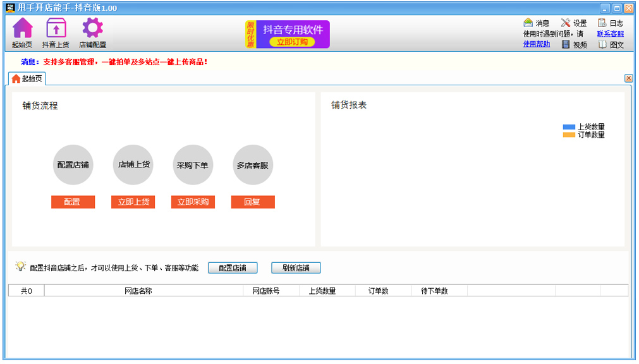The image size is (639, 364).
Task: Click the 铺货流程 heading
Action: pyautogui.click(x=40, y=106)
